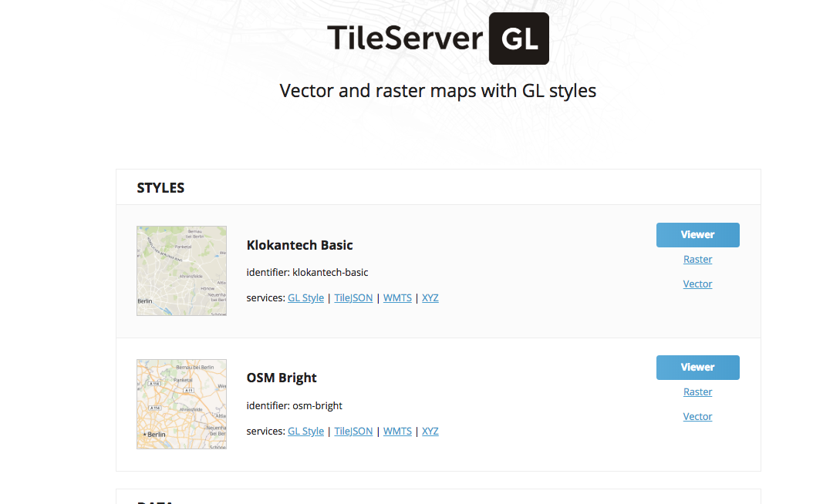Open the OSM Bright Viewer

pyautogui.click(x=697, y=368)
